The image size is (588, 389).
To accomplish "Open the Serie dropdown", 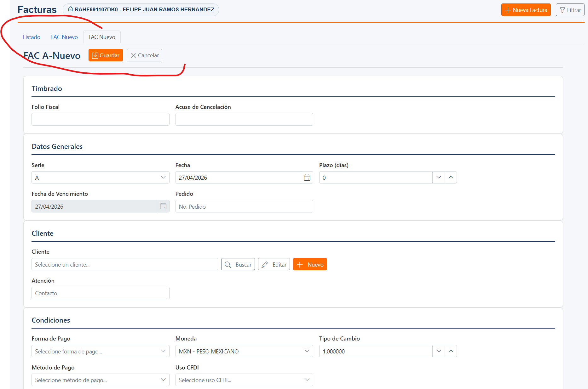I will 100,178.
